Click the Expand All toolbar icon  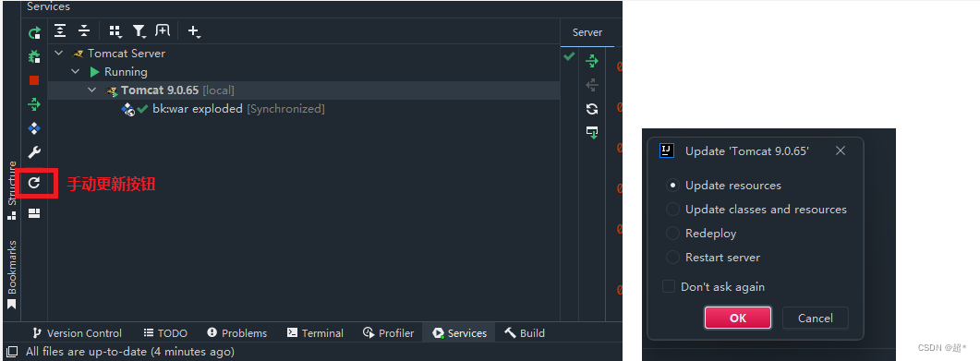(x=60, y=30)
